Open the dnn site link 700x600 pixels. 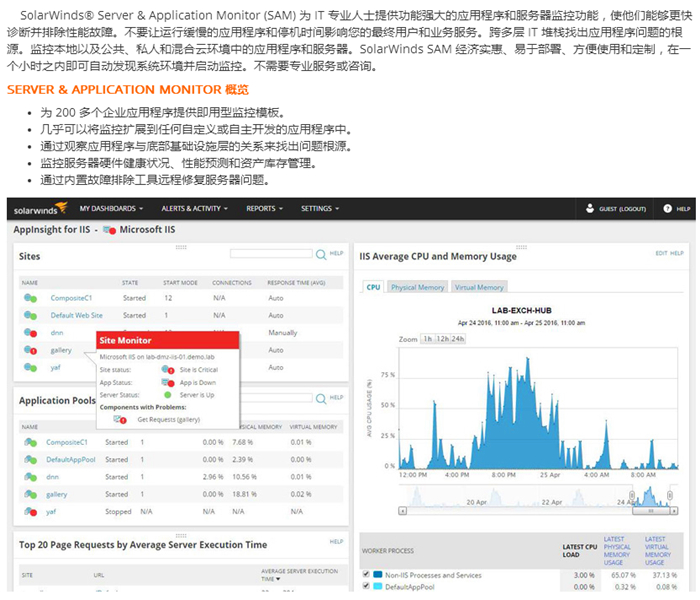click(x=57, y=333)
